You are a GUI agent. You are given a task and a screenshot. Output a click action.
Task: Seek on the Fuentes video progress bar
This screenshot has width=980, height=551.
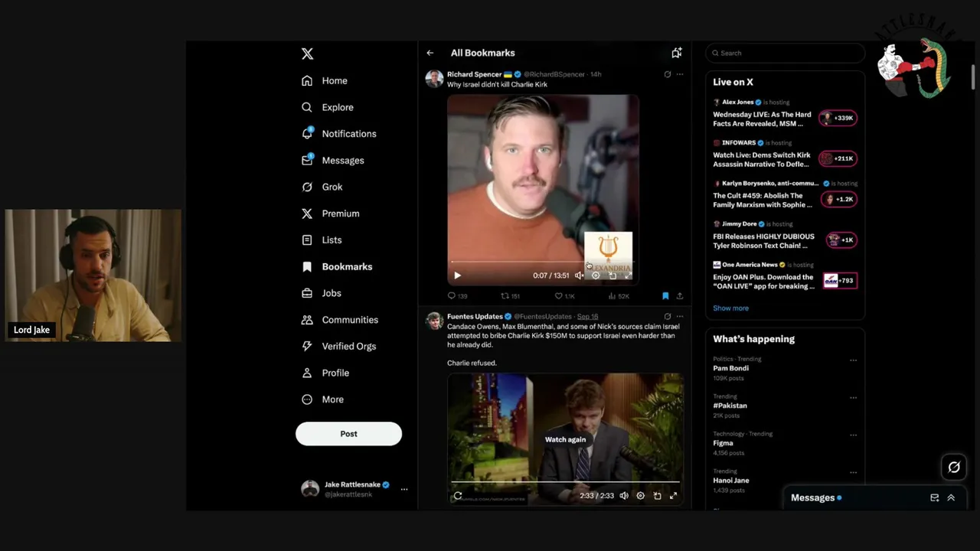[x=565, y=482]
